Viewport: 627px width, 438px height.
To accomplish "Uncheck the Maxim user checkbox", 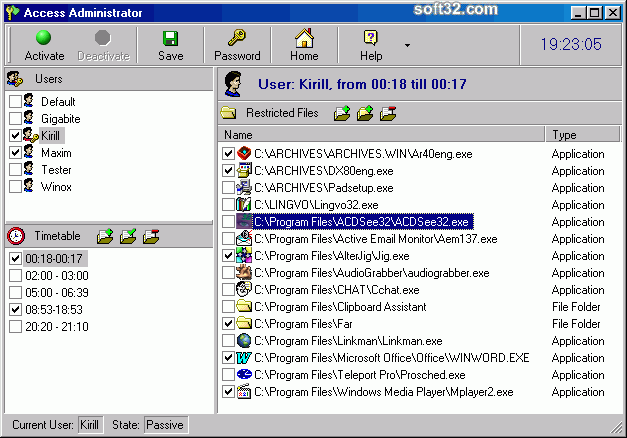I will (x=15, y=152).
